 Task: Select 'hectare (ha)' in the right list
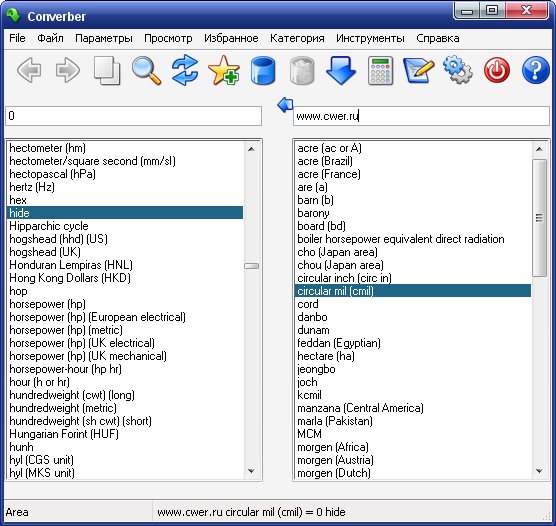click(x=412, y=356)
